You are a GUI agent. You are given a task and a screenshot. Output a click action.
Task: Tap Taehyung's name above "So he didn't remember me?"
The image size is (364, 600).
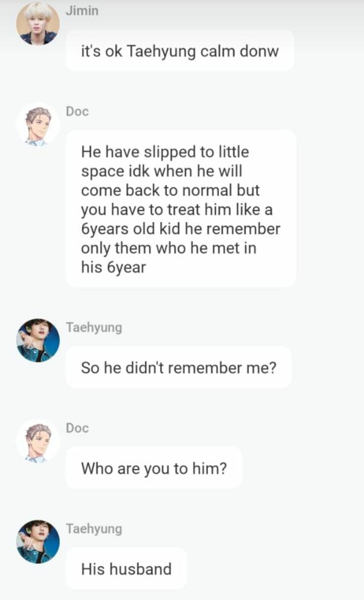click(x=93, y=328)
